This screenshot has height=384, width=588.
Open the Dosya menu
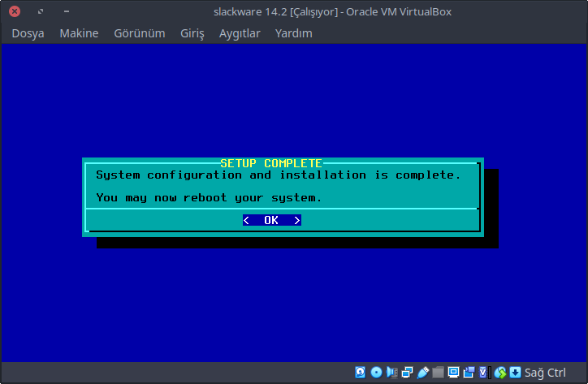28,33
